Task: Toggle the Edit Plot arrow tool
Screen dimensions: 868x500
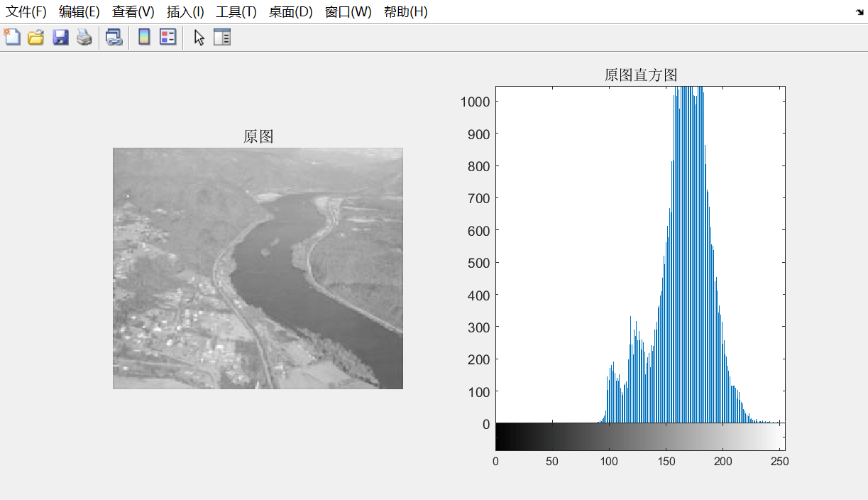Action: tap(199, 38)
